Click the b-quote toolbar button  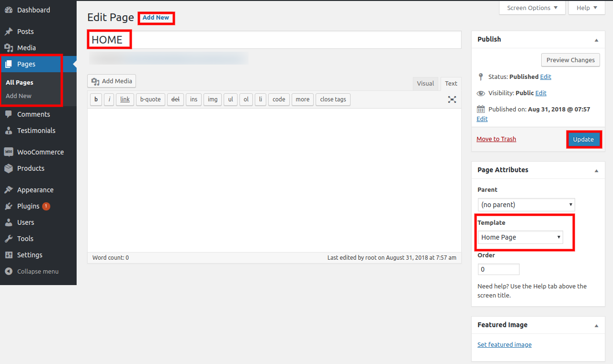tap(150, 99)
